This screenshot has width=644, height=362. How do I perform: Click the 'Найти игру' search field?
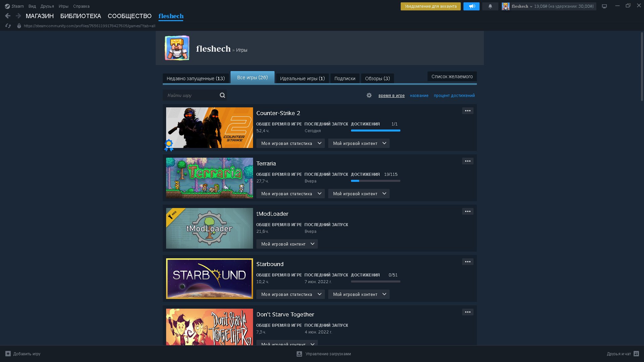pyautogui.click(x=191, y=95)
